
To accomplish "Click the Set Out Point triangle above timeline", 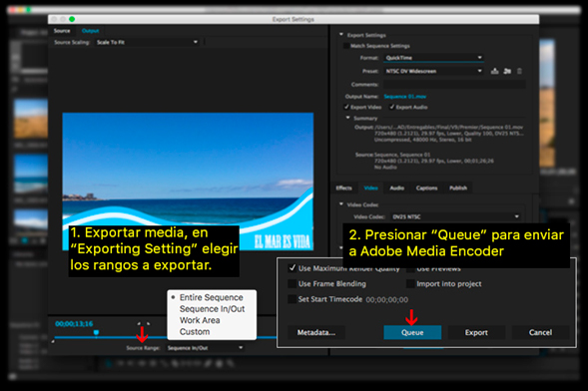I will (148, 323).
